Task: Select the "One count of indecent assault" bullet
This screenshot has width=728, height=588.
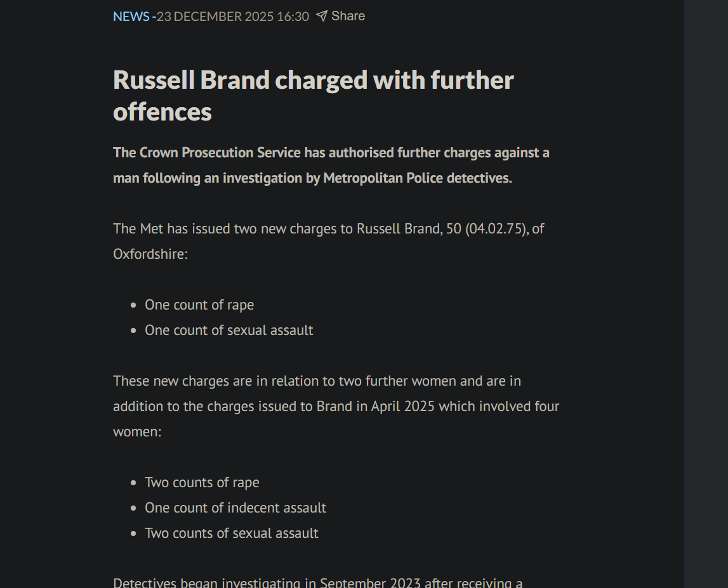Action: (x=235, y=508)
